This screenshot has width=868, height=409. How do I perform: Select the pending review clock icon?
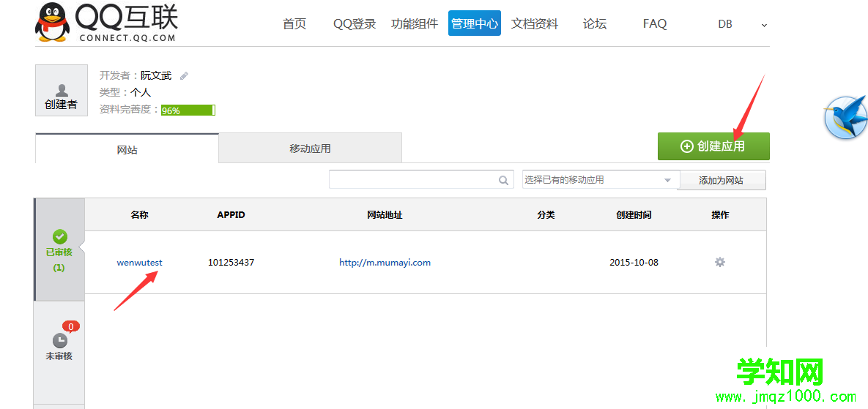tap(60, 340)
